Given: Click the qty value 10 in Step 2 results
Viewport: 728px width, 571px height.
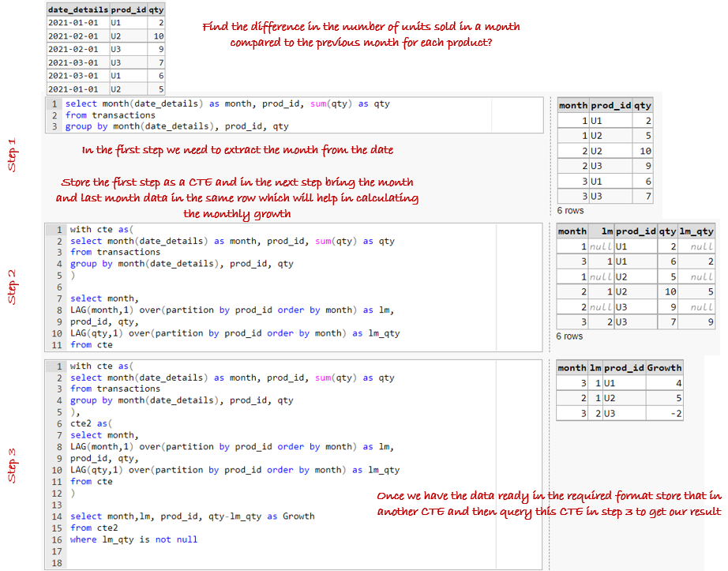Looking at the screenshot, I should (x=667, y=291).
